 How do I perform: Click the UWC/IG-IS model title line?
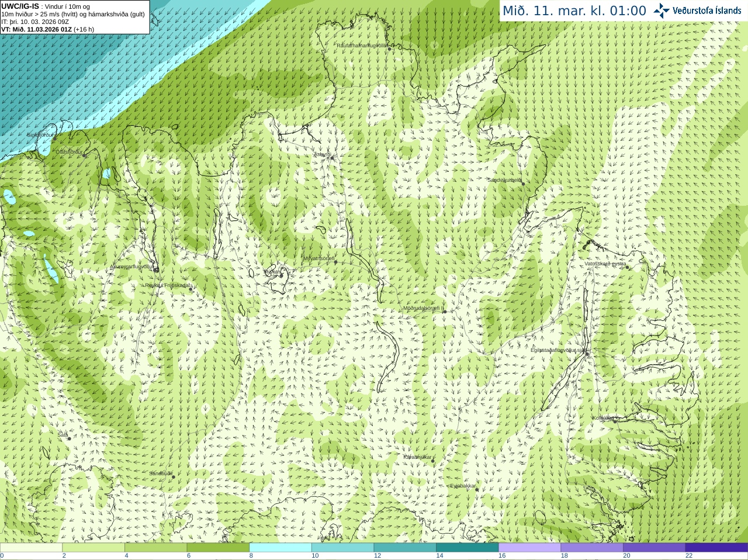[x=46, y=6]
